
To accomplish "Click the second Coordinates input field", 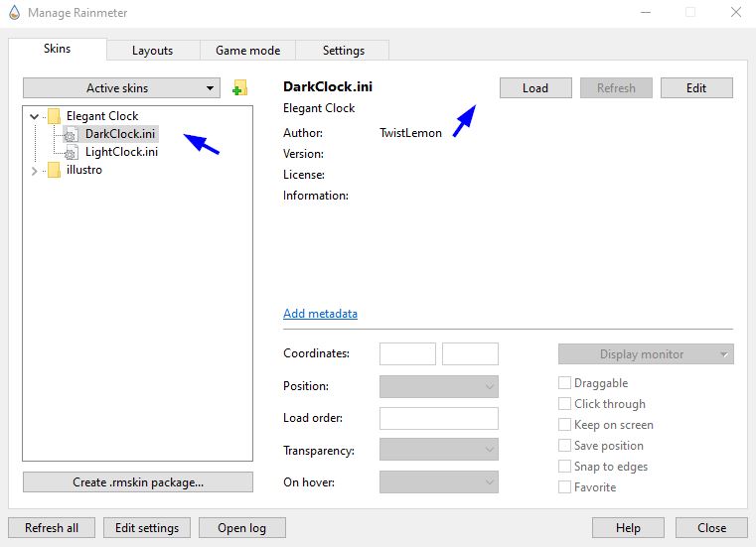I will tap(470, 354).
